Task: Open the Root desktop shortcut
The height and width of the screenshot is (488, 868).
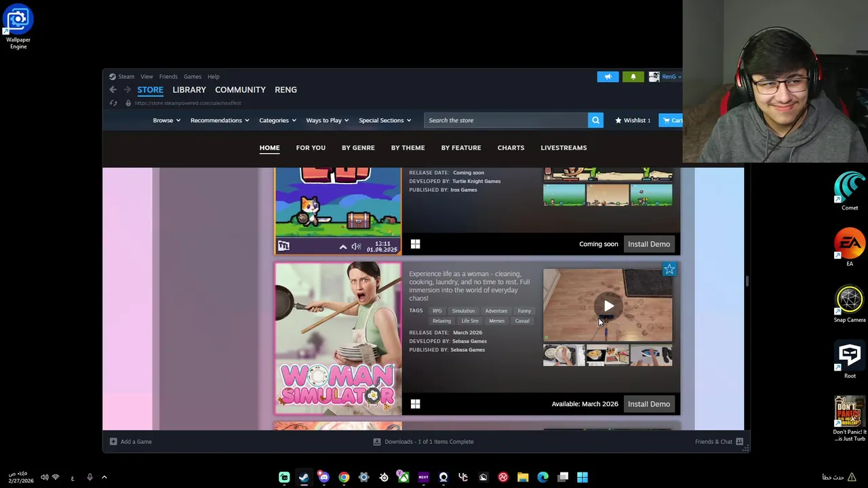Action: [x=849, y=361]
